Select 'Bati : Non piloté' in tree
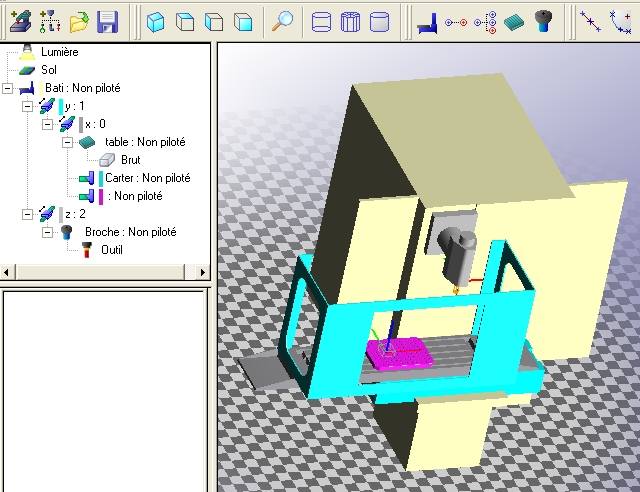This screenshot has width=640, height=492. (x=83, y=88)
